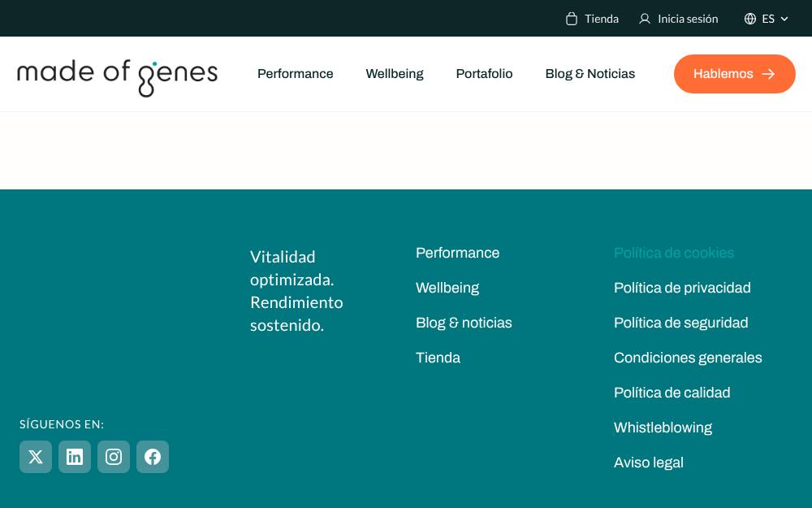Image resolution: width=812 pixels, height=508 pixels.
Task: Open Política de calidad link
Action: click(672, 393)
